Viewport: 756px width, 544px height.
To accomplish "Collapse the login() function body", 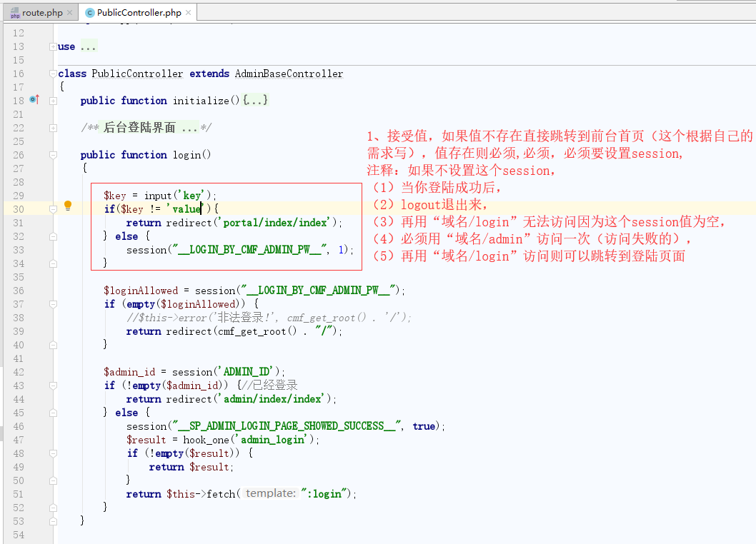I will (x=53, y=154).
